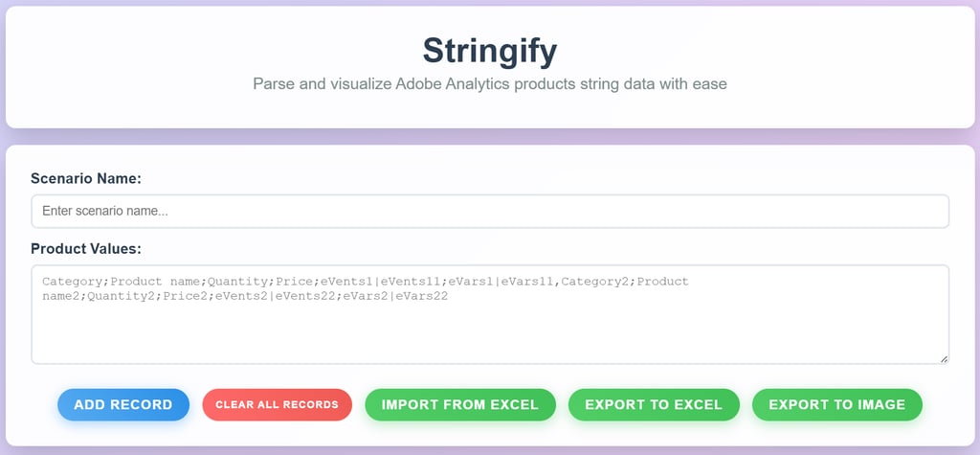Viewport: 980px width, 455px height.
Task: Click the text area resize handle
Action: (943, 358)
